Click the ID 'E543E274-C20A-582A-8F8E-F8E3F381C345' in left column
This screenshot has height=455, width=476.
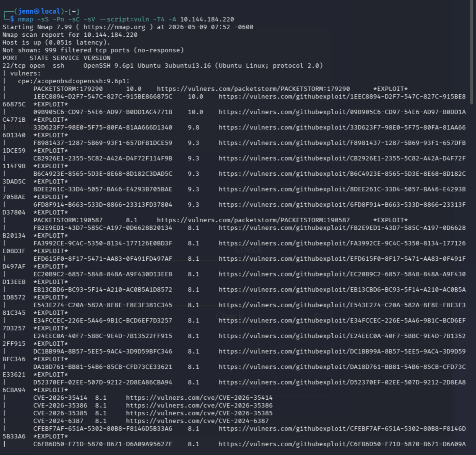(103, 305)
